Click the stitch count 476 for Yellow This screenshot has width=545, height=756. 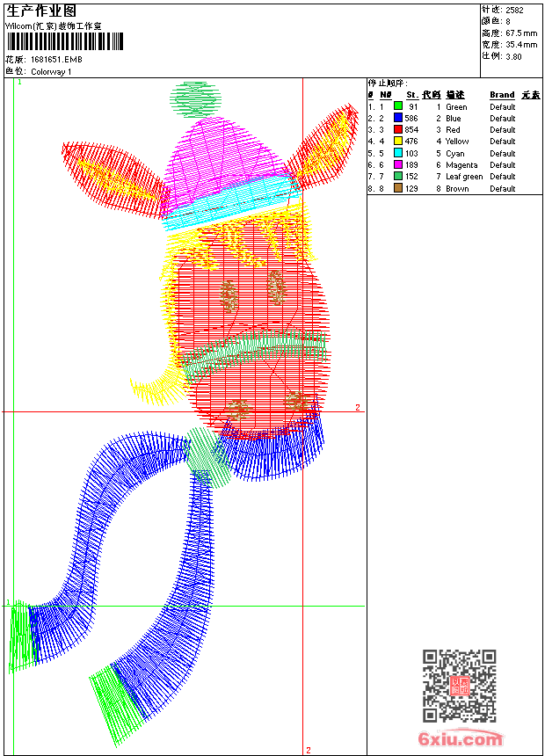[x=411, y=142]
